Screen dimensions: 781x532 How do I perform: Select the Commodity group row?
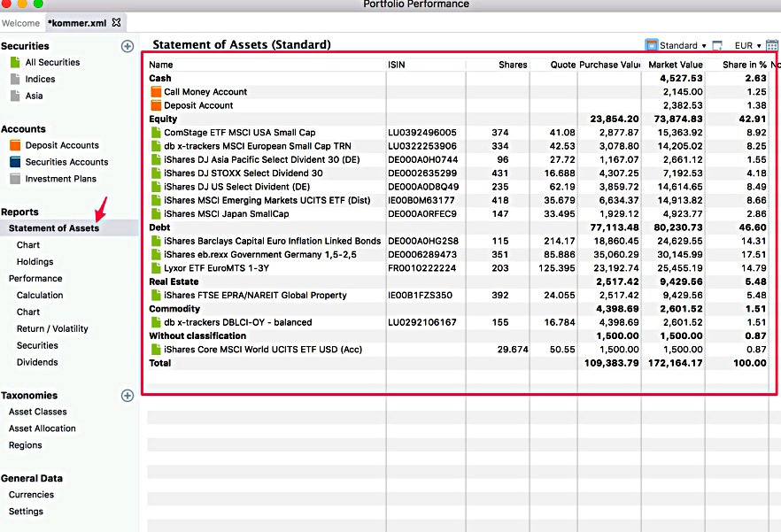click(458, 309)
